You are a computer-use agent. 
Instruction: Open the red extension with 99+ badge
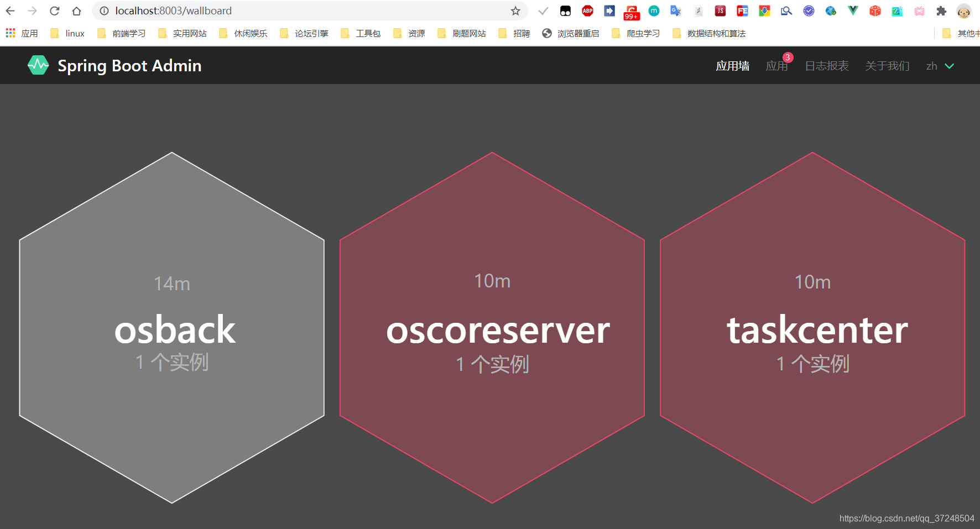click(x=632, y=12)
